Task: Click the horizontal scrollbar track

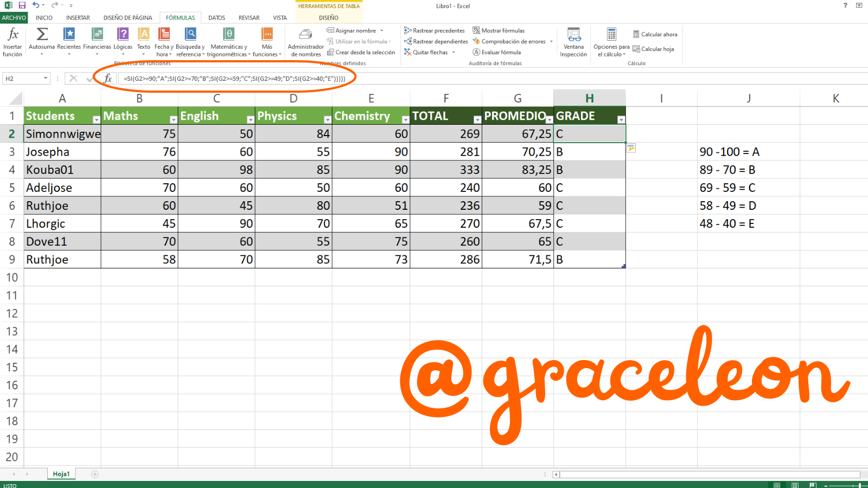Action: [710, 474]
